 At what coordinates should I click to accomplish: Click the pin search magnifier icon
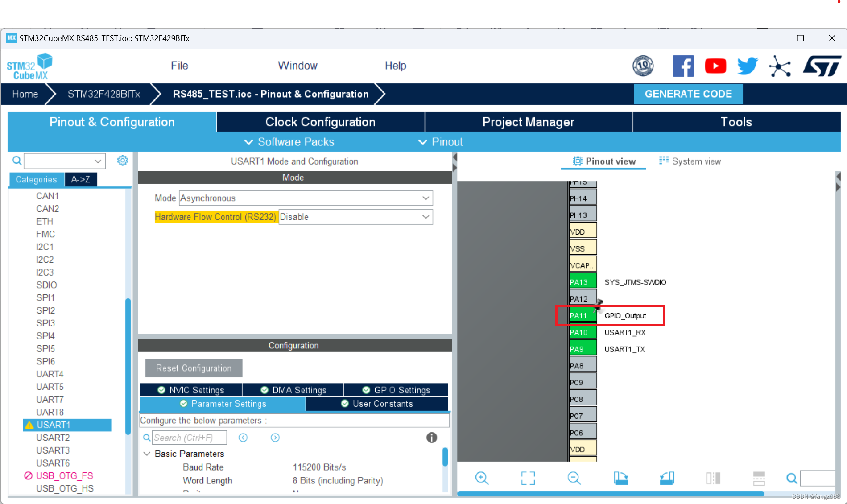[x=792, y=479]
